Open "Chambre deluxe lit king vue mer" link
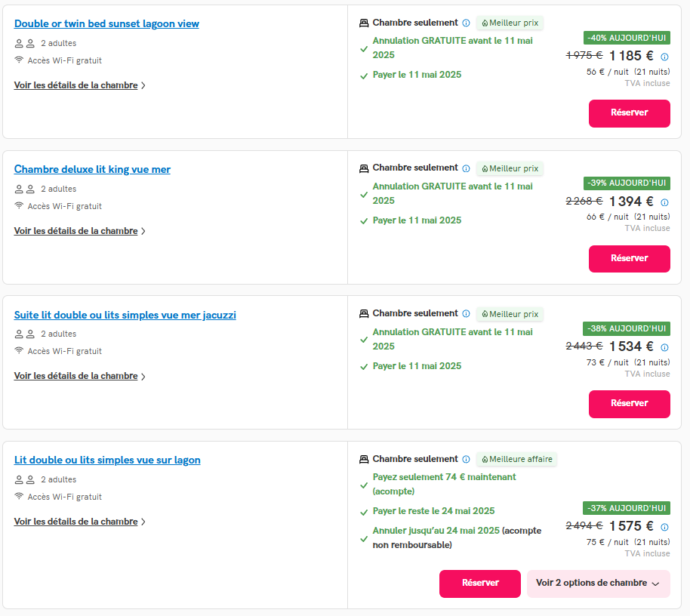The image size is (690, 616). (x=92, y=170)
